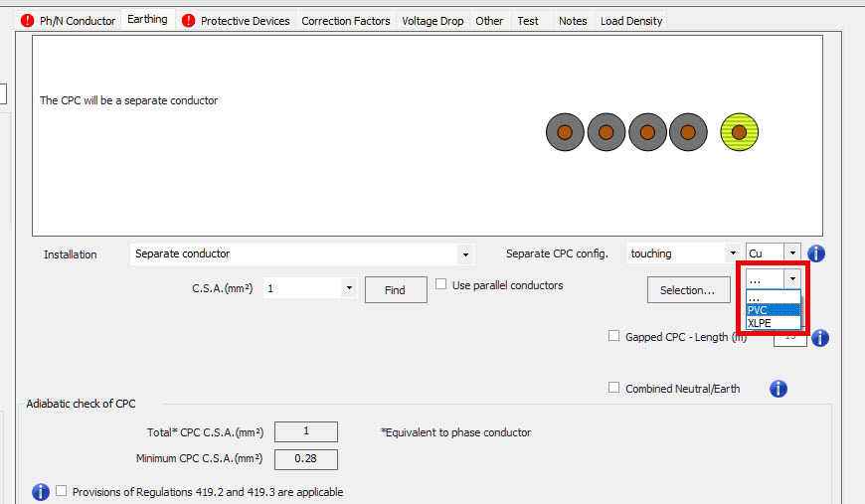Screen dimensions: 865x504
Task: Click info icon beside Combined Neutral/Earth
Action: tap(778, 389)
